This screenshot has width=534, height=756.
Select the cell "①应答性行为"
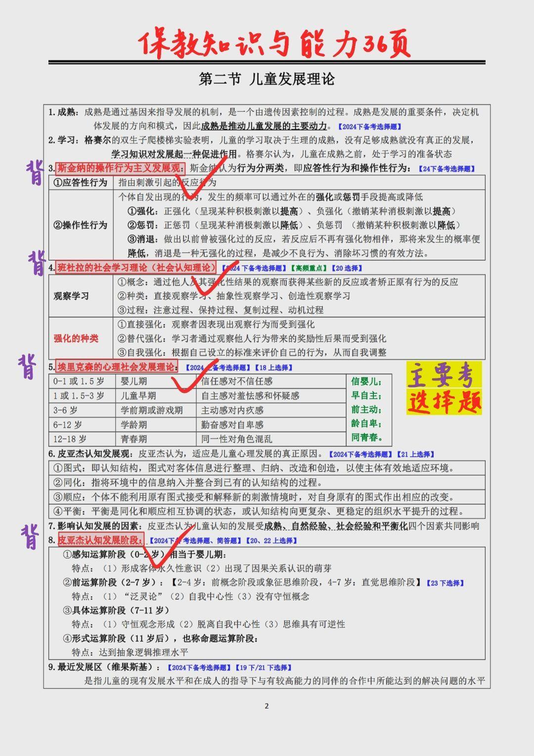pos(81,183)
